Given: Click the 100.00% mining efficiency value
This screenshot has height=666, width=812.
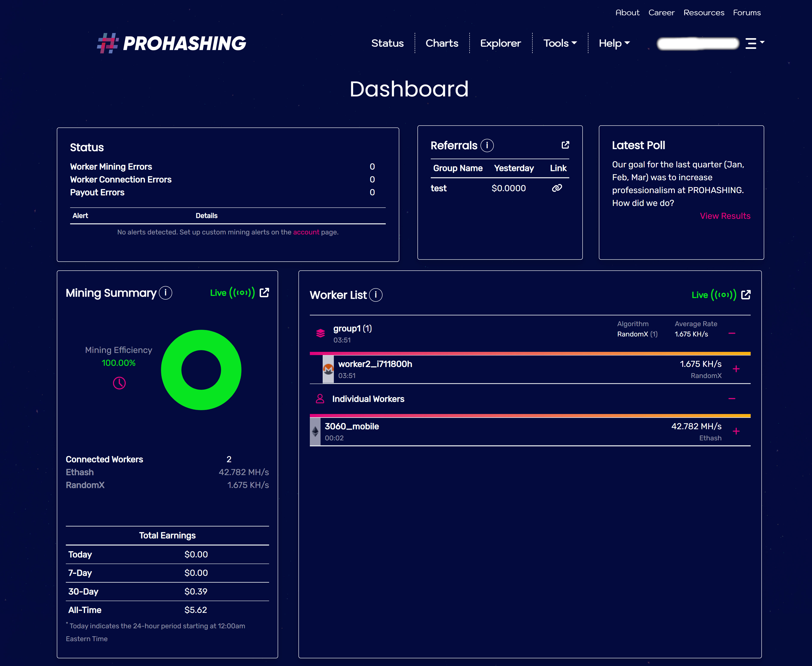Looking at the screenshot, I should pos(118,363).
